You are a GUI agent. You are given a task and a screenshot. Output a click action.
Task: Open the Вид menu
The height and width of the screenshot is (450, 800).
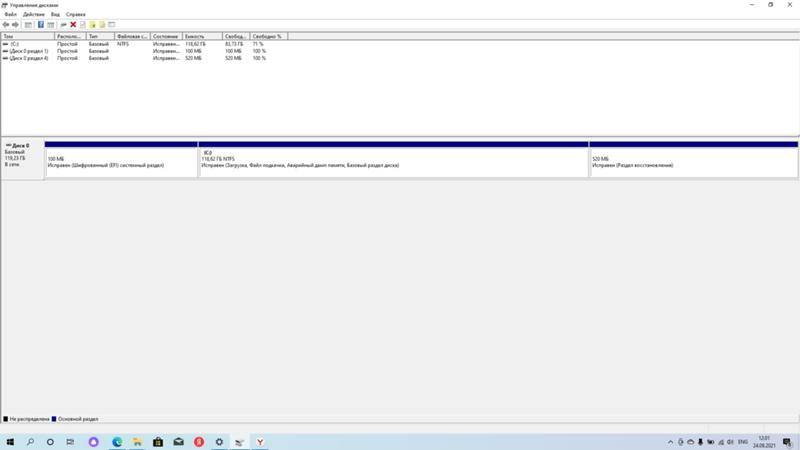pos(55,14)
